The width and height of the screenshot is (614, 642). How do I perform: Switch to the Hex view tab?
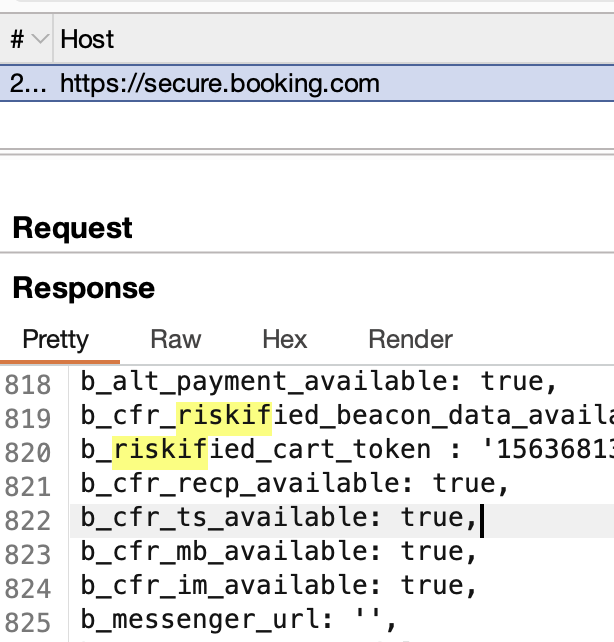point(285,339)
